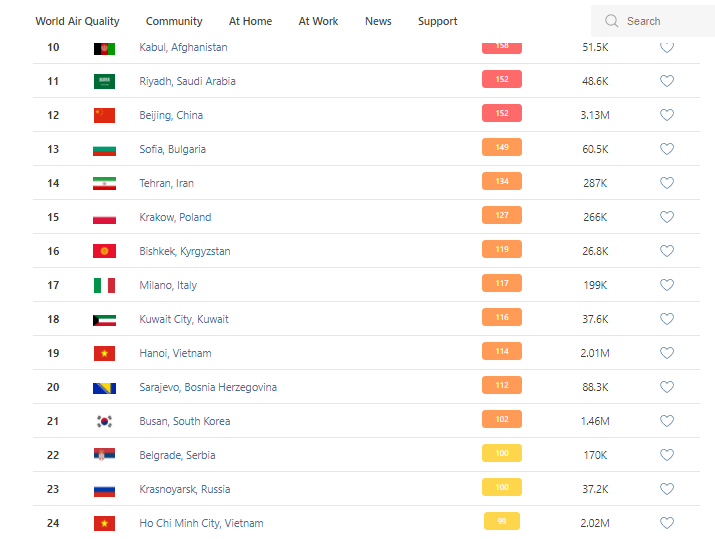This screenshot has height=539, width=715.
Task: Click the Saudi Arabia flag icon
Action: (x=104, y=81)
